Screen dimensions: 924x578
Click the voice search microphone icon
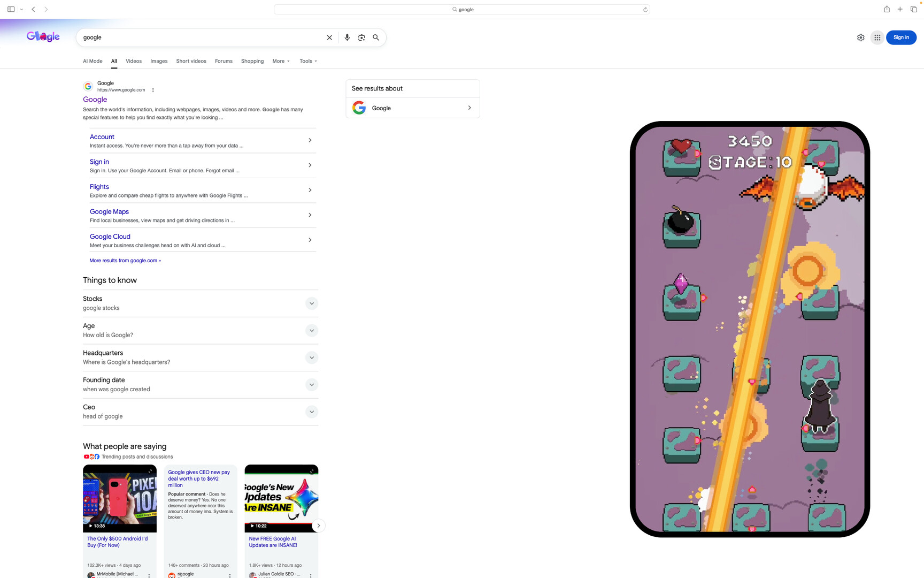[x=347, y=37]
